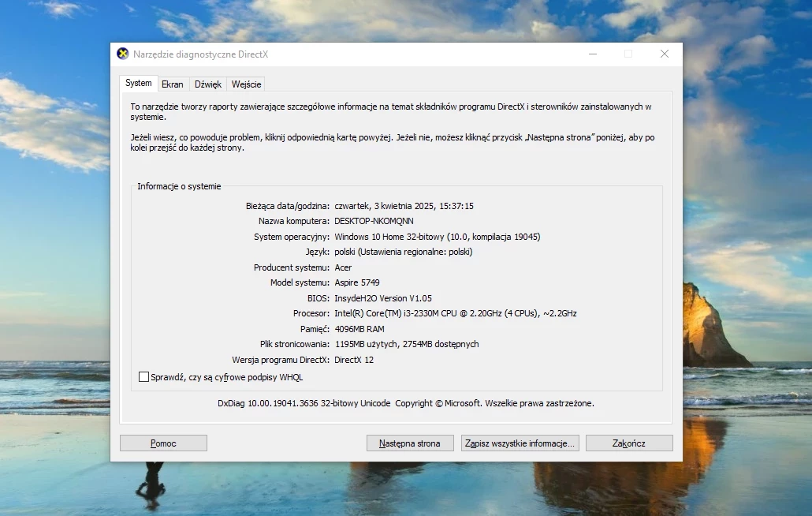
Task: Click the Model systemu label
Action: (300, 283)
